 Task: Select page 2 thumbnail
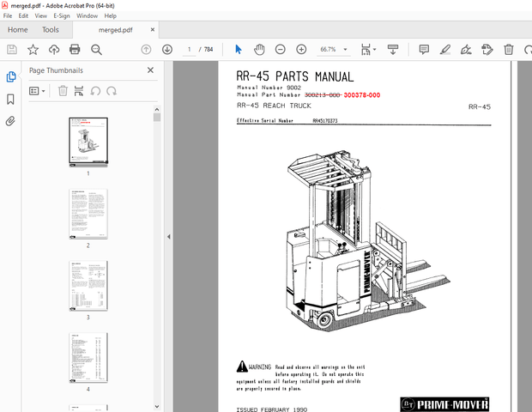coord(88,214)
